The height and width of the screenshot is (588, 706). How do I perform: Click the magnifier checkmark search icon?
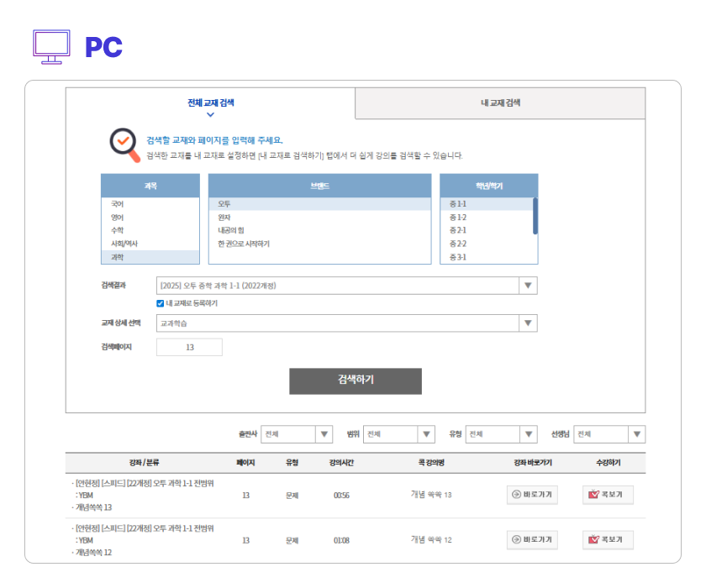(125, 144)
